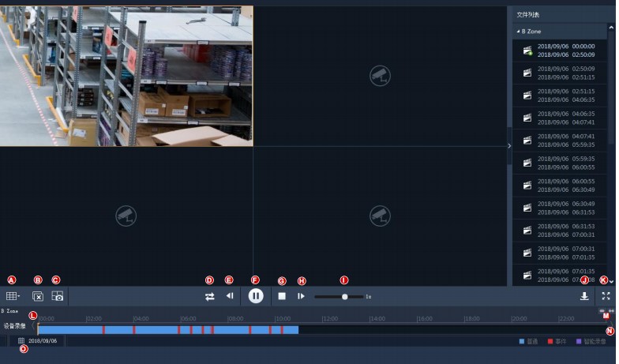Collapse the file list side panel

(x=509, y=145)
